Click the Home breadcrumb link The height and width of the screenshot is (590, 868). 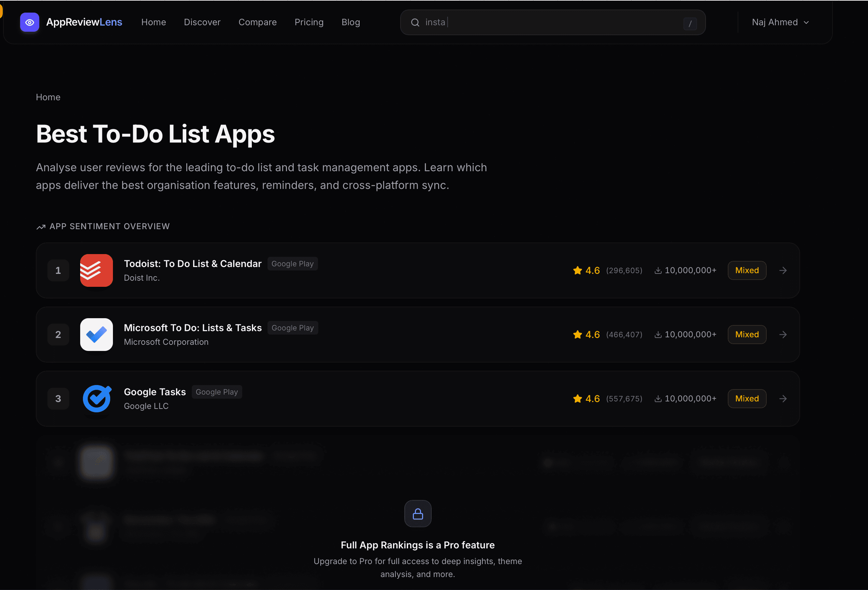pos(48,97)
